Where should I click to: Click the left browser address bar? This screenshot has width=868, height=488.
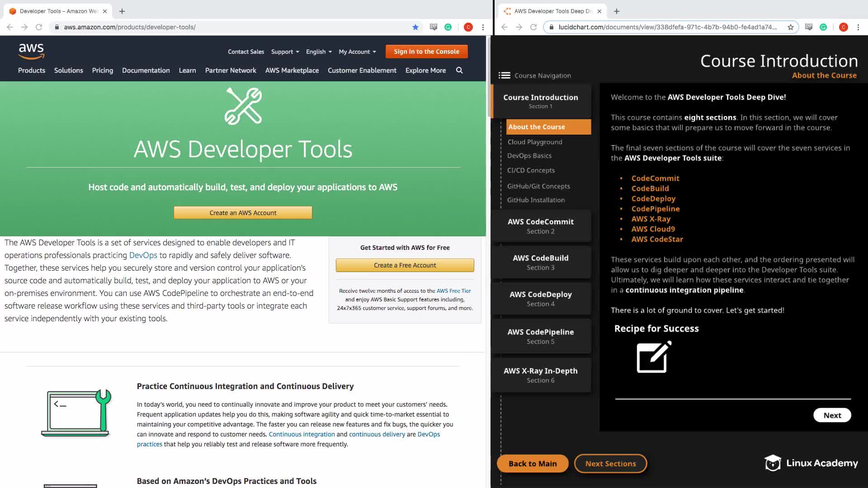click(226, 27)
